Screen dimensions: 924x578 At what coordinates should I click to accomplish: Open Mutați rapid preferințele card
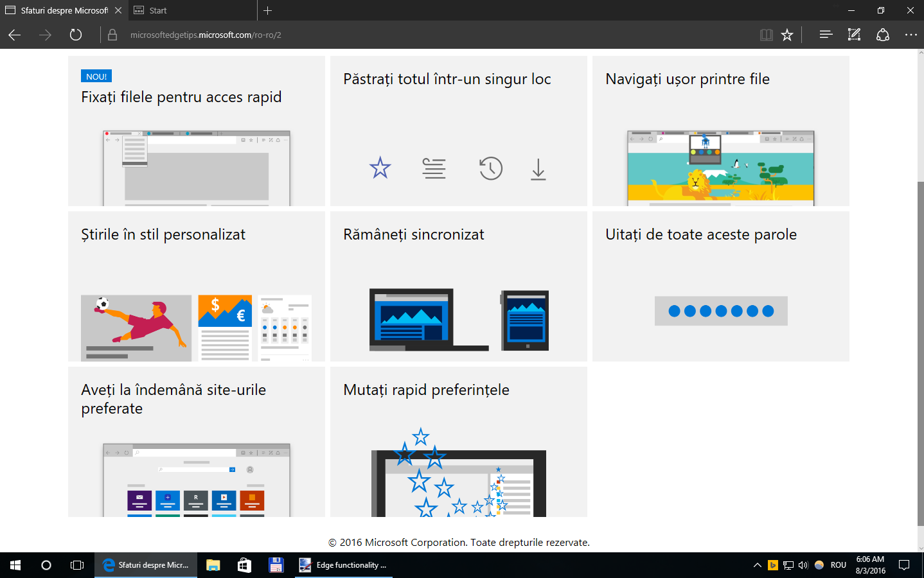(459, 442)
